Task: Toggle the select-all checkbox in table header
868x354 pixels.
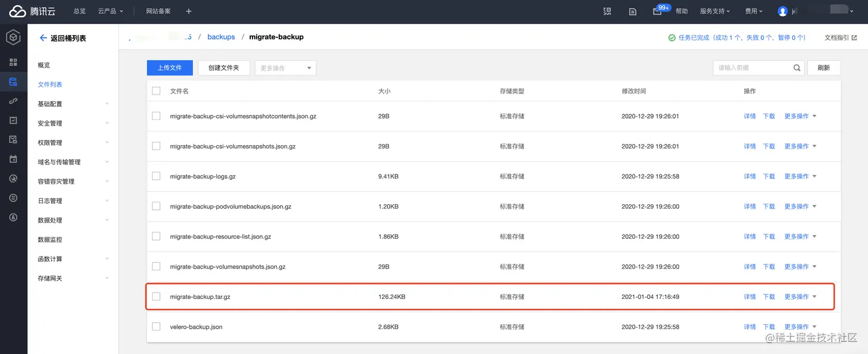Action: click(x=156, y=91)
